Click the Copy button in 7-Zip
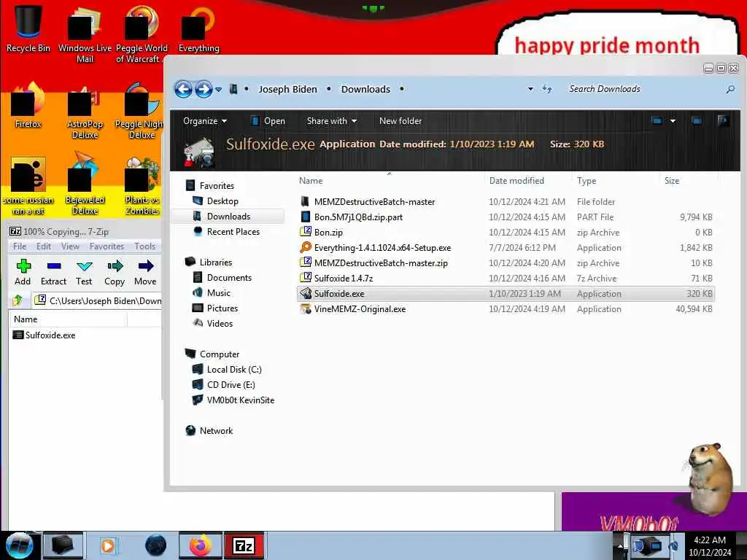The width and height of the screenshot is (747, 560). (x=115, y=273)
